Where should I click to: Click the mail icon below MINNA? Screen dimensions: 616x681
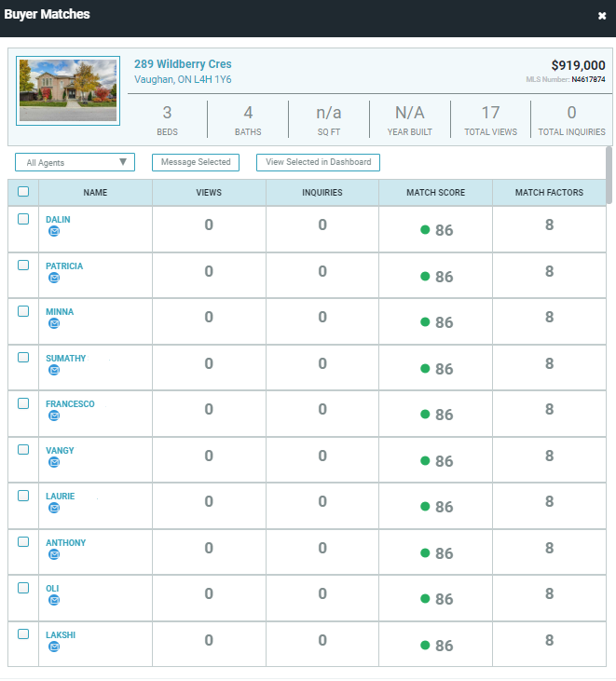tap(54, 323)
